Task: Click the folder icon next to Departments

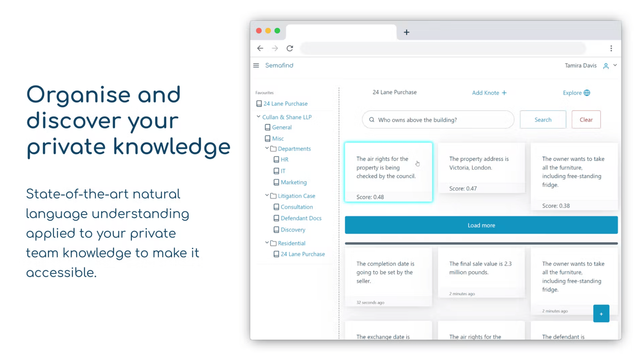Action: (273, 148)
